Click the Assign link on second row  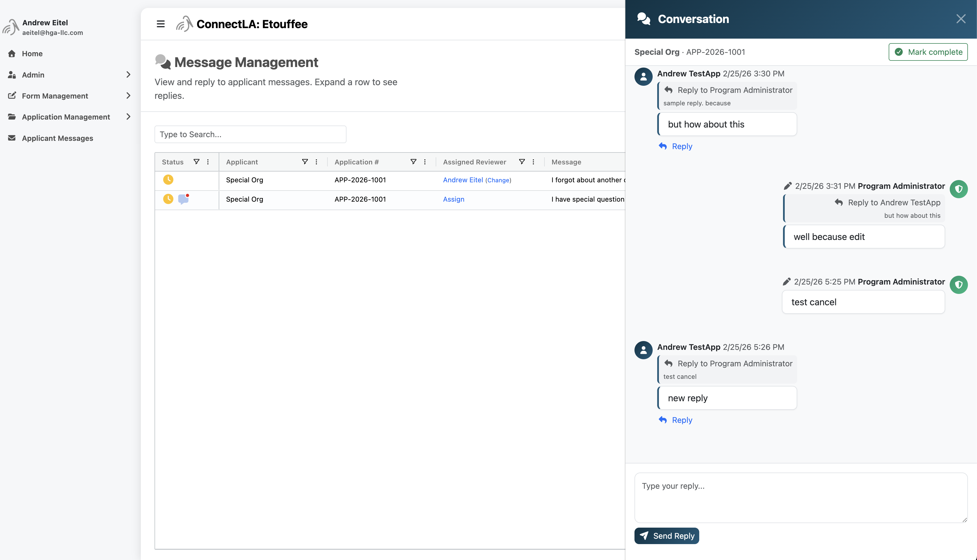(454, 199)
